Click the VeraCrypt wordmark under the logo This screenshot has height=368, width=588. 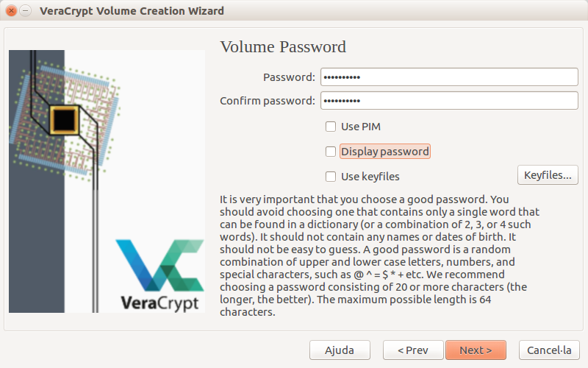coord(159,302)
